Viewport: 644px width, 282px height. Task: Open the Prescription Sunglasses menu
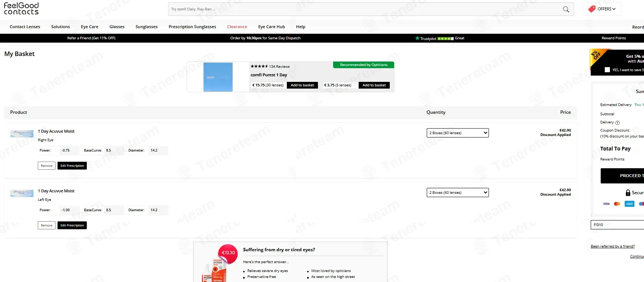(192, 27)
